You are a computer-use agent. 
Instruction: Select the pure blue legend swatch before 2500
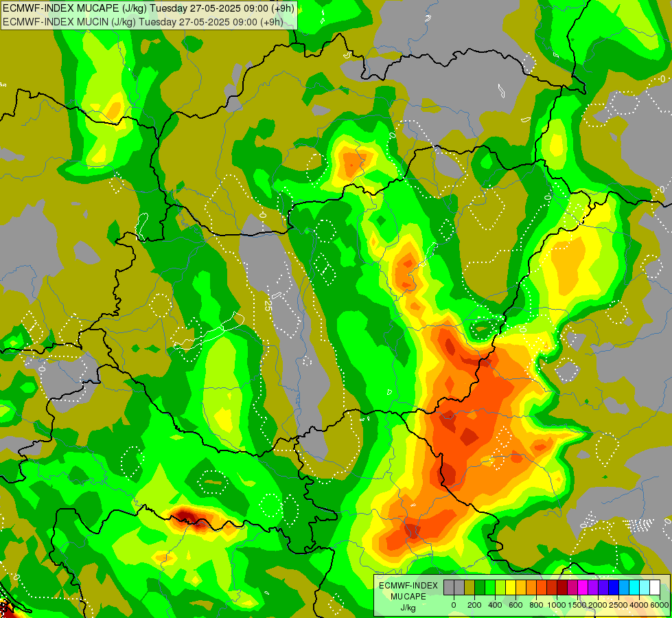tap(614, 587)
